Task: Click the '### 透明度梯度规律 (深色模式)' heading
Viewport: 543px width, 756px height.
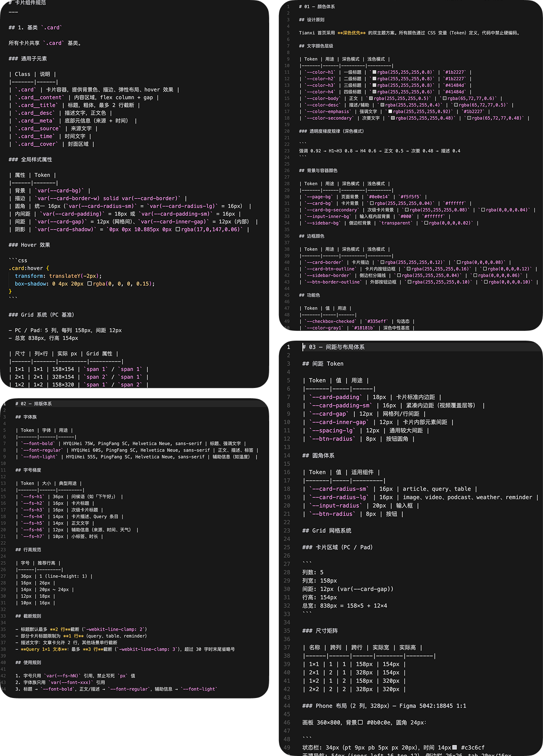Action: pyautogui.click(x=331, y=131)
